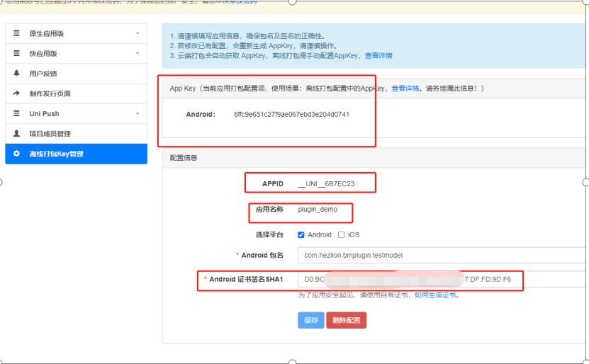Open 查看详情 link in the blue notice
The height and width of the screenshot is (364, 589).
[x=378, y=55]
